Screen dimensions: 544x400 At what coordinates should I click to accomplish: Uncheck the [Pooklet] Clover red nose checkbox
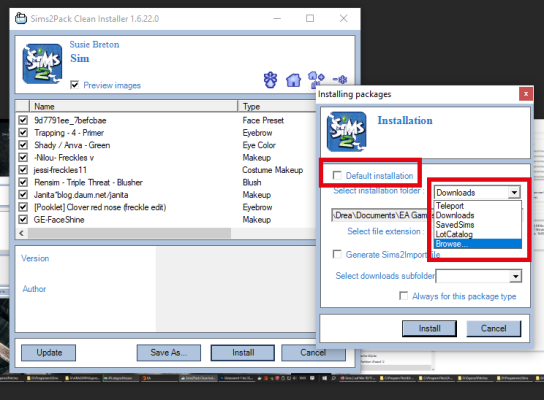coord(23,207)
